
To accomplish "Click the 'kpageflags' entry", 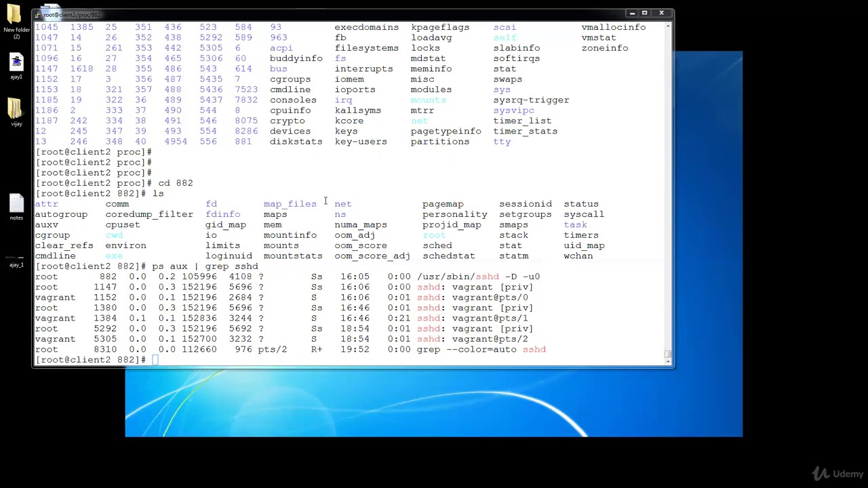I will (440, 27).
